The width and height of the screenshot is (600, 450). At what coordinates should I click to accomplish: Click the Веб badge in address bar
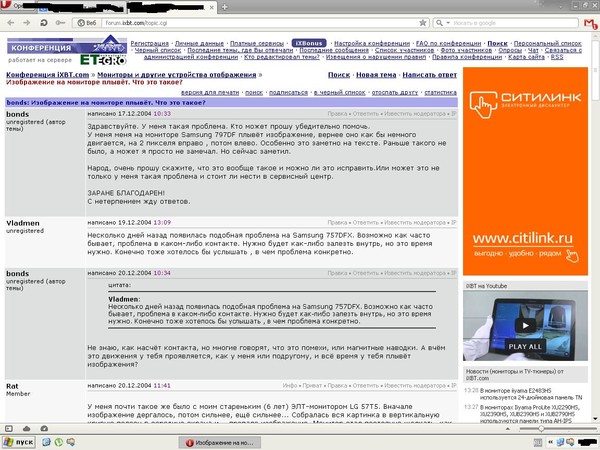pos(87,23)
